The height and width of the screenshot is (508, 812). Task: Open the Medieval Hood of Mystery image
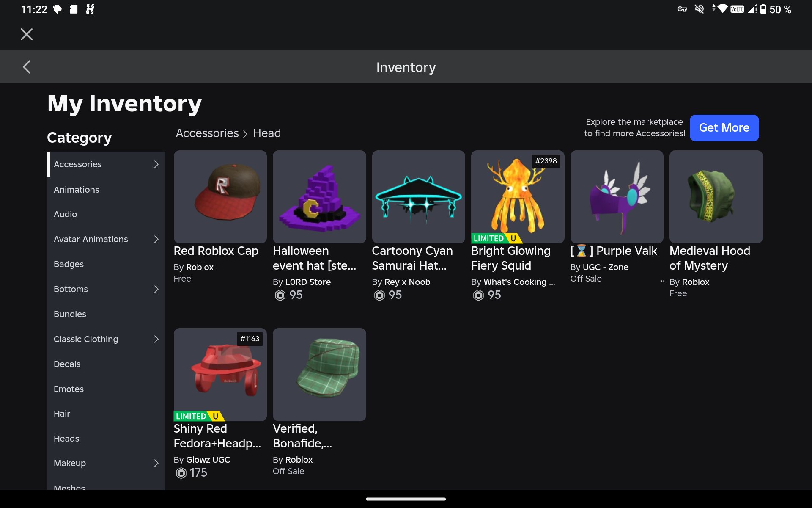click(716, 197)
